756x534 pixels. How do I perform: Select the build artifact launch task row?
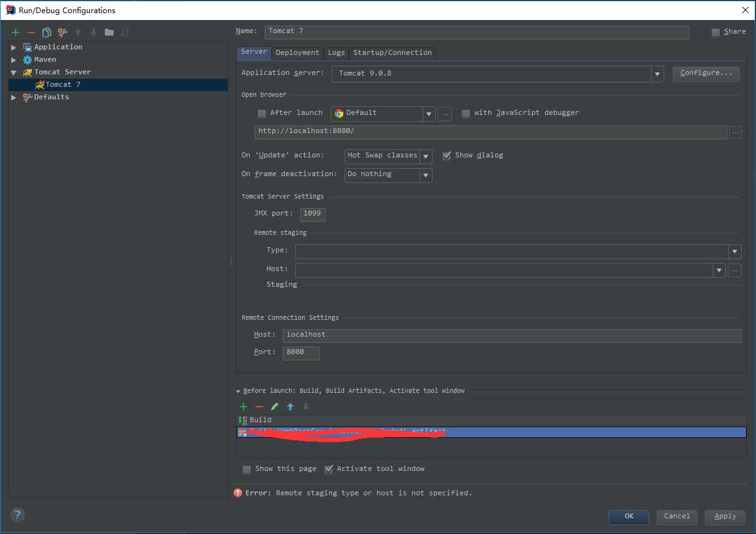491,432
